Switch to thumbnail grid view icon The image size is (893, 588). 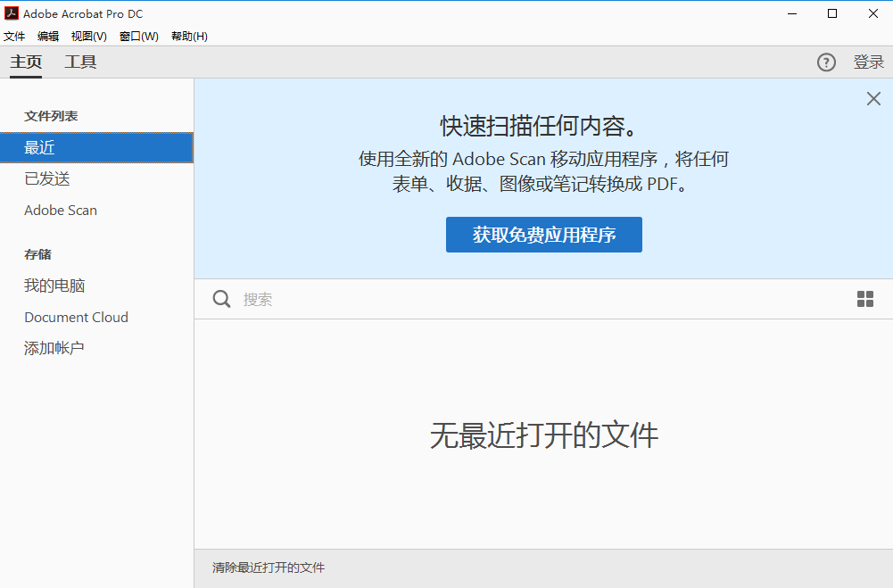(x=864, y=299)
